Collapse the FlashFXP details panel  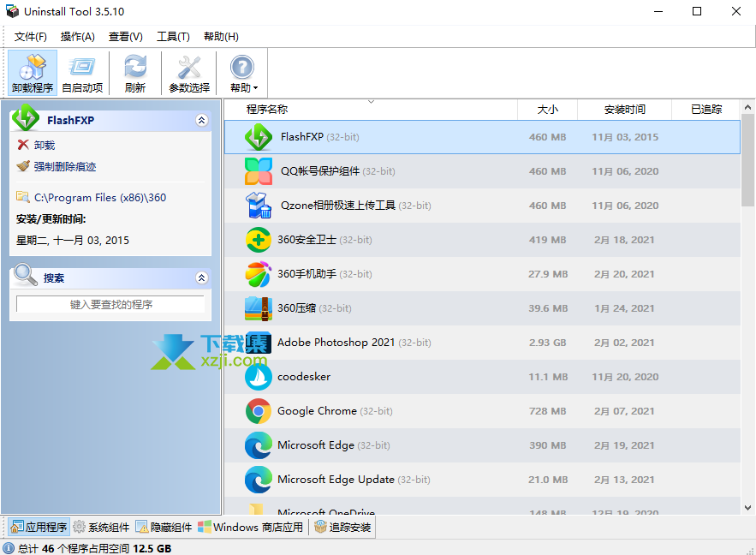click(201, 120)
